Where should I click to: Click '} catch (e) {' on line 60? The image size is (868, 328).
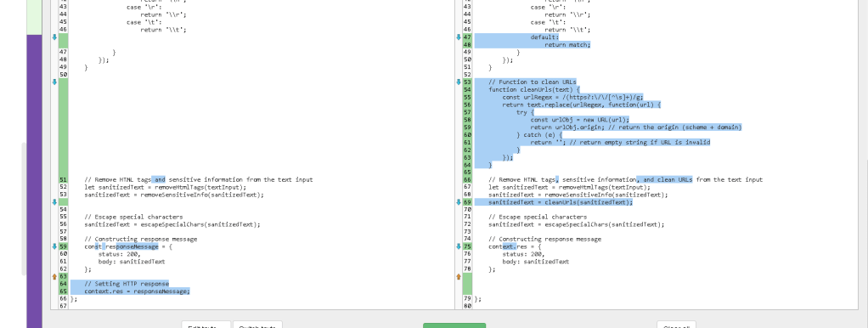[x=539, y=134]
